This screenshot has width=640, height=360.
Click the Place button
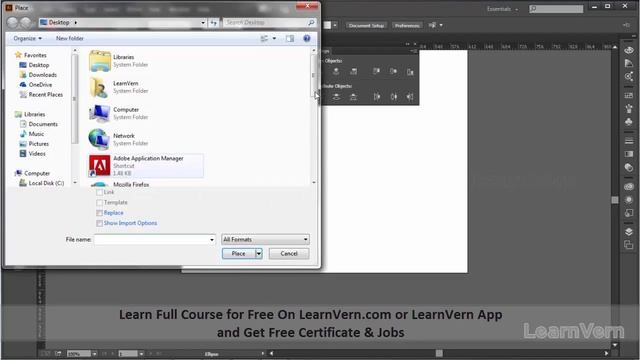(x=238, y=253)
